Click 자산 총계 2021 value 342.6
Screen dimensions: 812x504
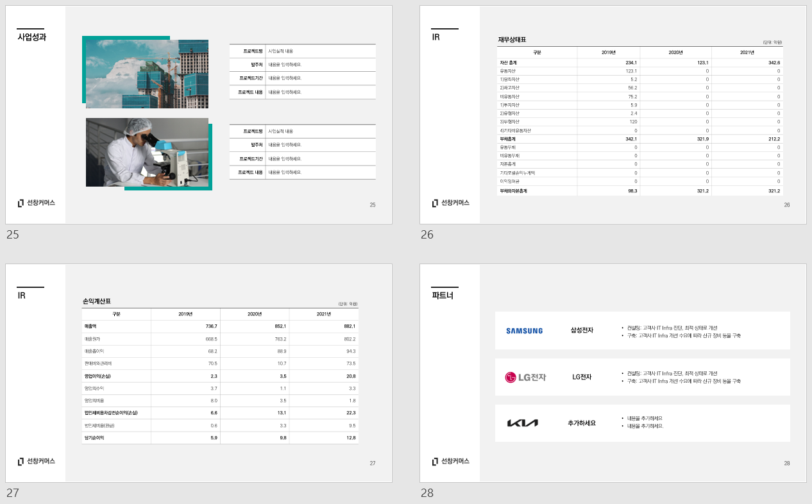click(x=774, y=62)
